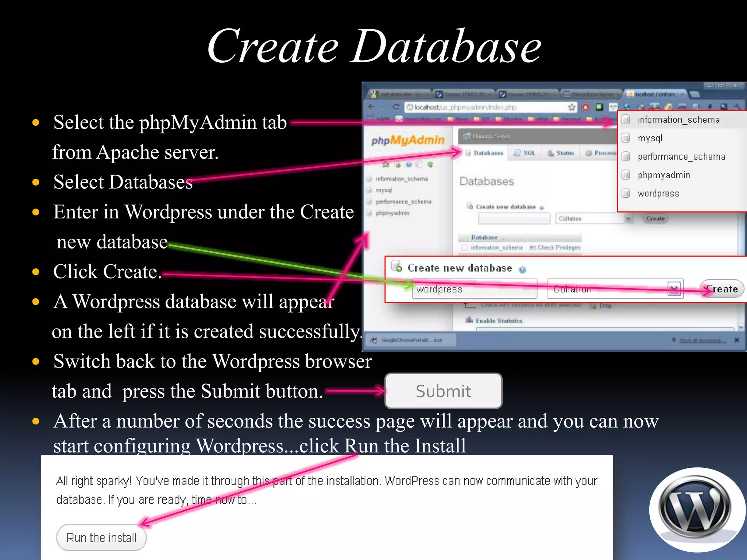Click the small help icon next to Create new database
This screenshot has height=560, width=747.
tap(542, 207)
